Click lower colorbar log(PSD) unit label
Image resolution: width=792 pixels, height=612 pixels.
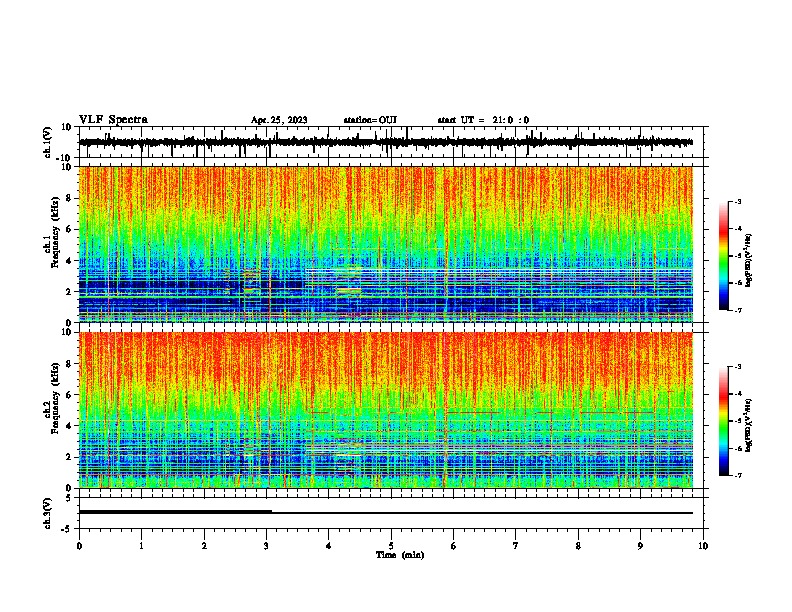(x=749, y=425)
